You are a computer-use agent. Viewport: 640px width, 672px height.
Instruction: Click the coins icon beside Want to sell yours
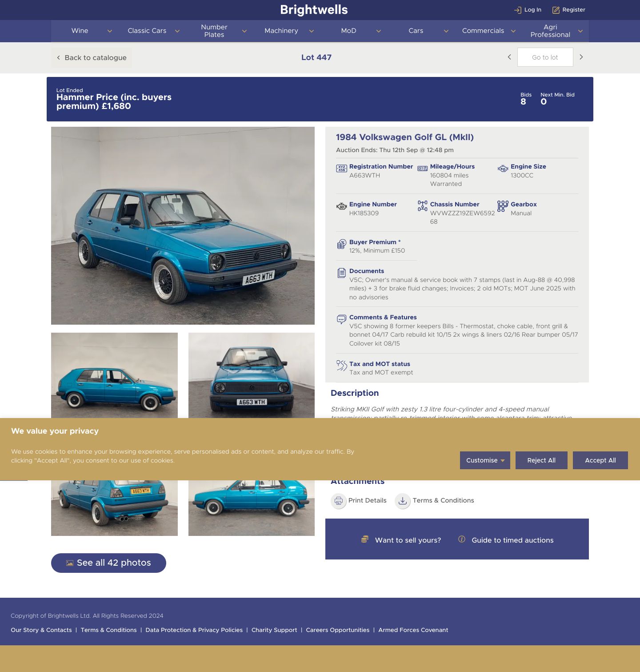tap(365, 539)
